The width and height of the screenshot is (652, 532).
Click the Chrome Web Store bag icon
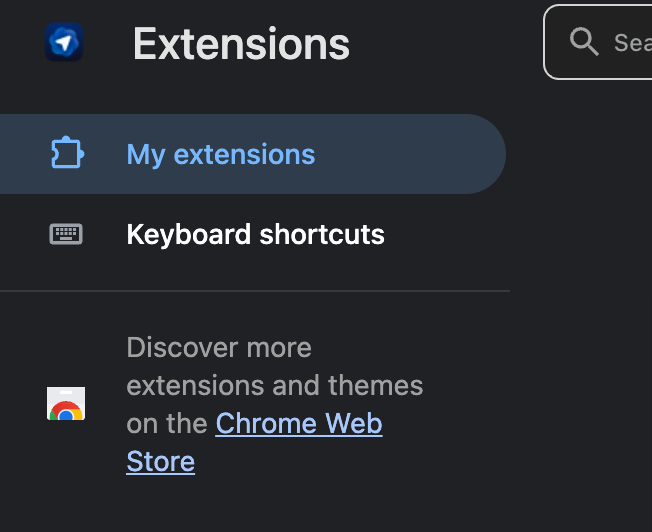tap(66, 404)
